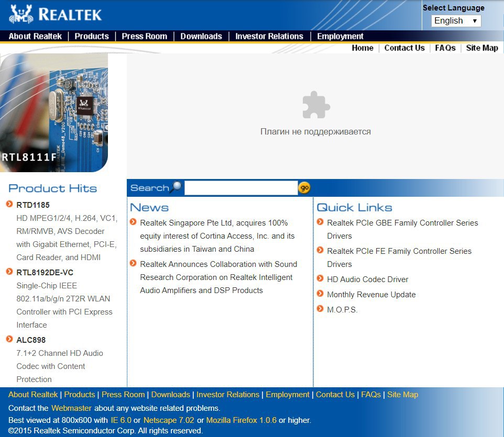
Task: Open Press Room in top navigation
Action: pos(144,36)
